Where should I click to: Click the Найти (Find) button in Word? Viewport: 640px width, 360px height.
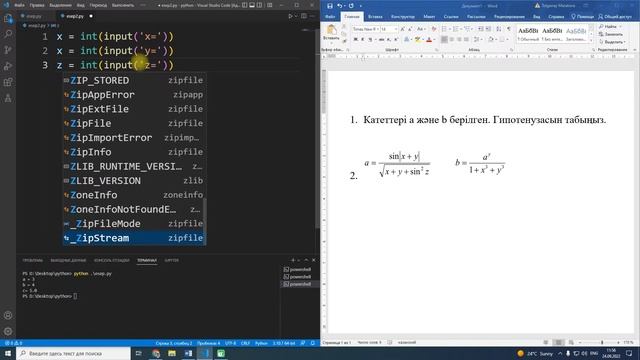[610, 27]
